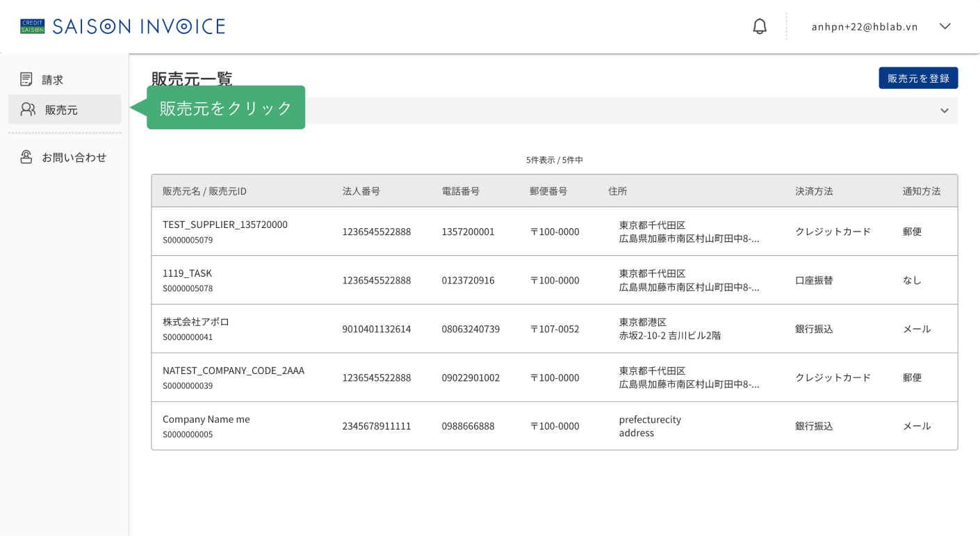This screenshot has height=536, width=980.
Task: Click なし notification cell
Action: click(912, 280)
